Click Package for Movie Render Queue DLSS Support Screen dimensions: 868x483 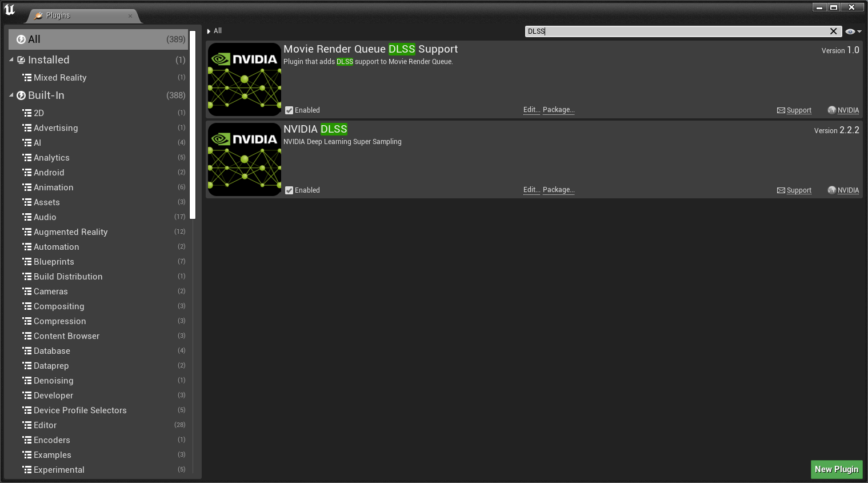click(558, 110)
